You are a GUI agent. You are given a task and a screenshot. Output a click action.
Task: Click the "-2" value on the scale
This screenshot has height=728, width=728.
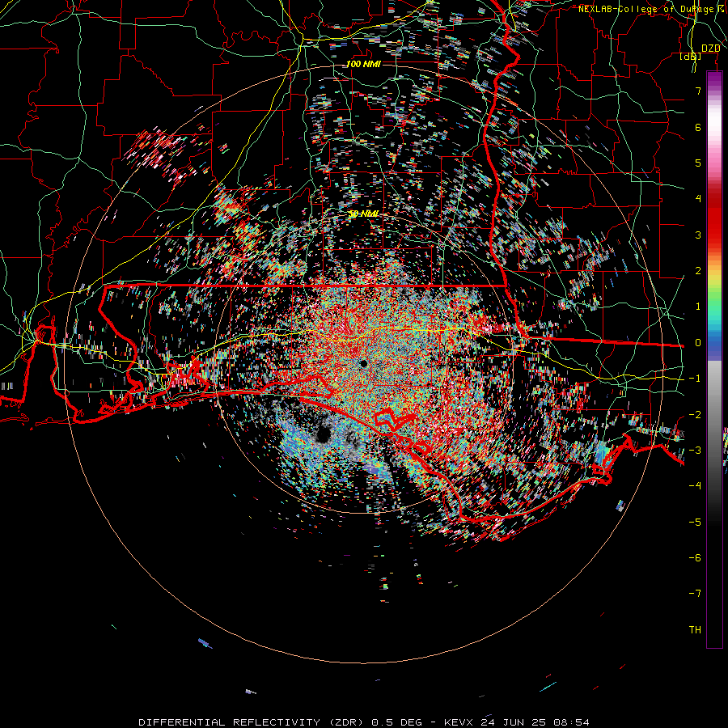tap(695, 415)
